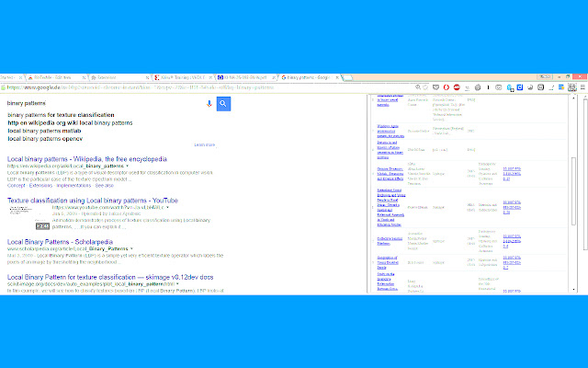
Task: Click the green padlock security icon
Action: coord(3,87)
